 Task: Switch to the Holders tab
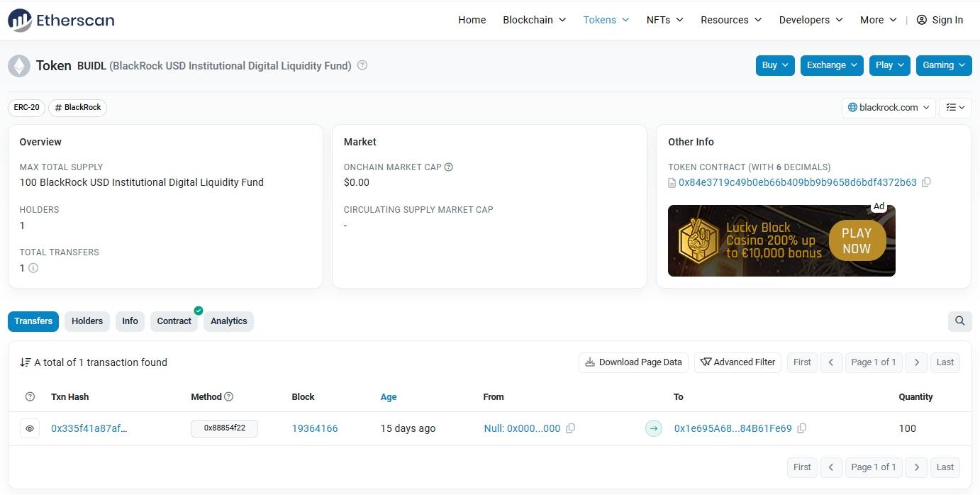[x=87, y=321]
